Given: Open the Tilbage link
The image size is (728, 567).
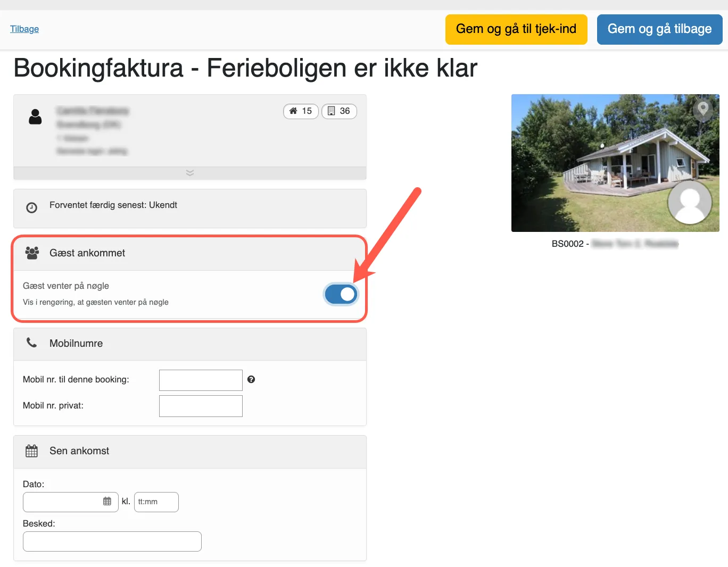Looking at the screenshot, I should click(x=24, y=29).
